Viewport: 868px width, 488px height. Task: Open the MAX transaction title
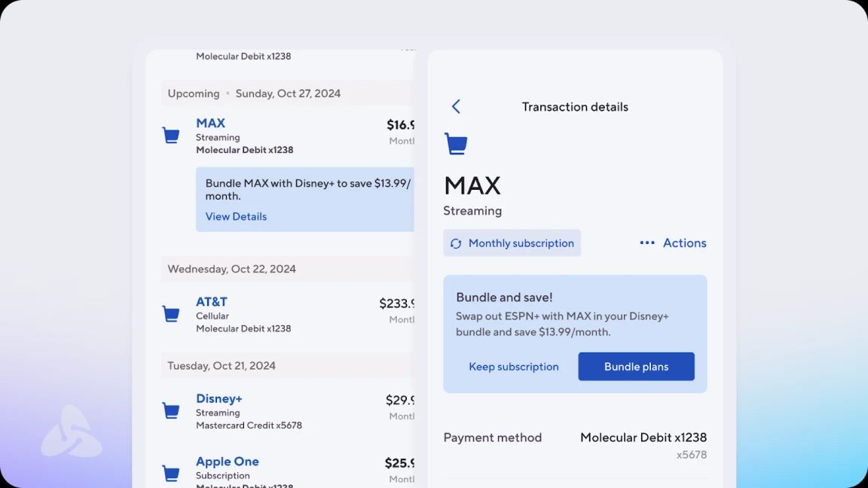pos(210,123)
